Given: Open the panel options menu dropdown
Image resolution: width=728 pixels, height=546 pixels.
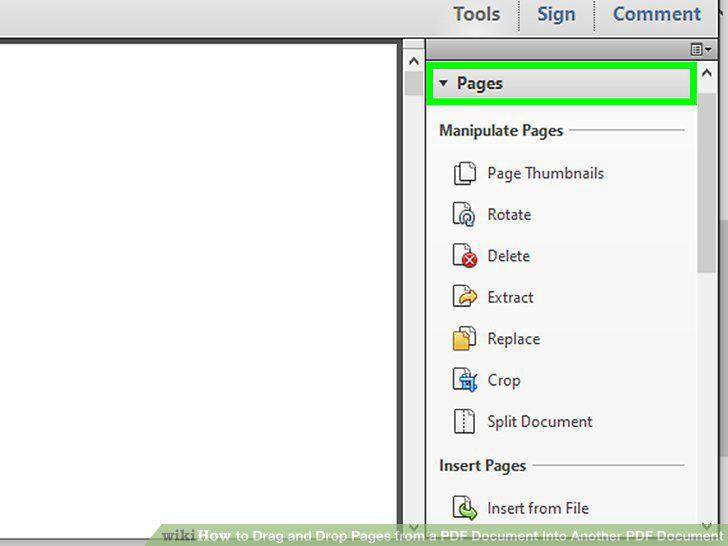Looking at the screenshot, I should pyautogui.click(x=701, y=49).
